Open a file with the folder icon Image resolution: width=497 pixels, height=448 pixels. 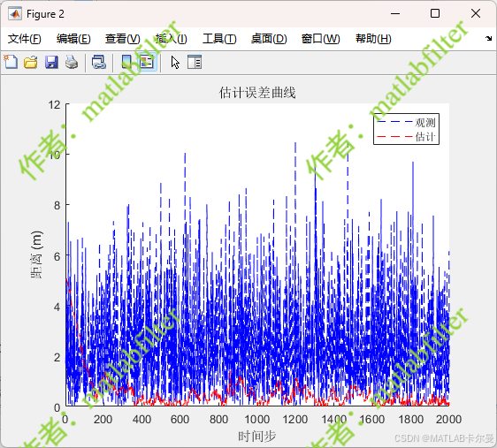point(31,62)
